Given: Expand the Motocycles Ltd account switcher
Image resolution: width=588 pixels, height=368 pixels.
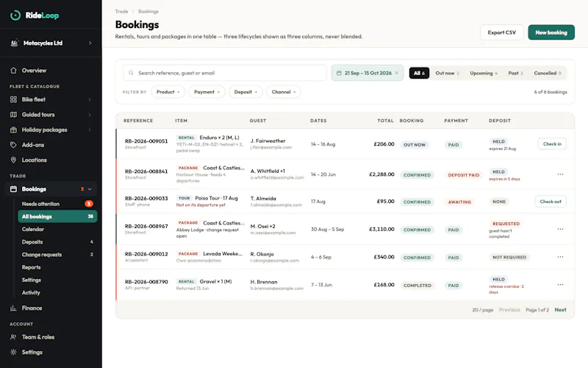Looking at the screenshot, I should coord(90,43).
